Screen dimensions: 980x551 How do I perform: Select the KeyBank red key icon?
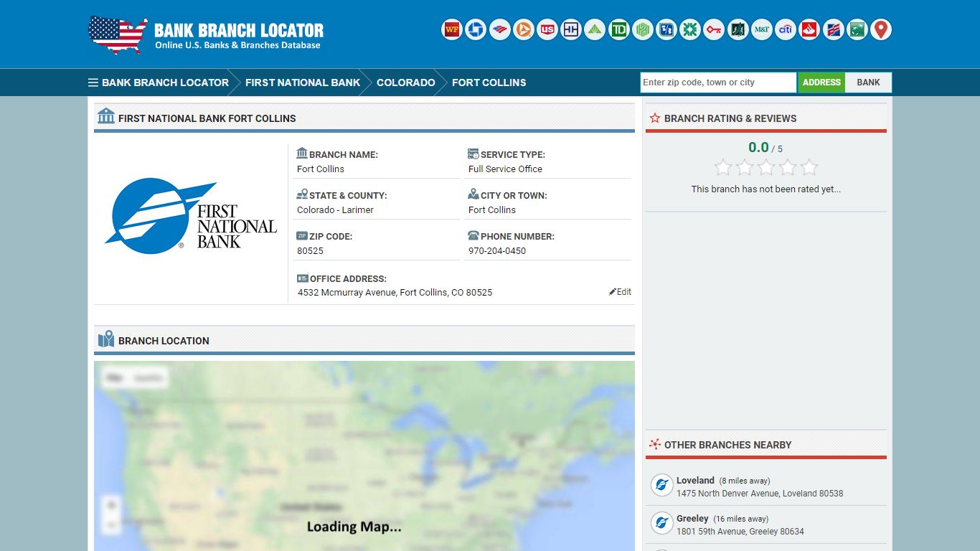pyautogui.click(x=714, y=29)
